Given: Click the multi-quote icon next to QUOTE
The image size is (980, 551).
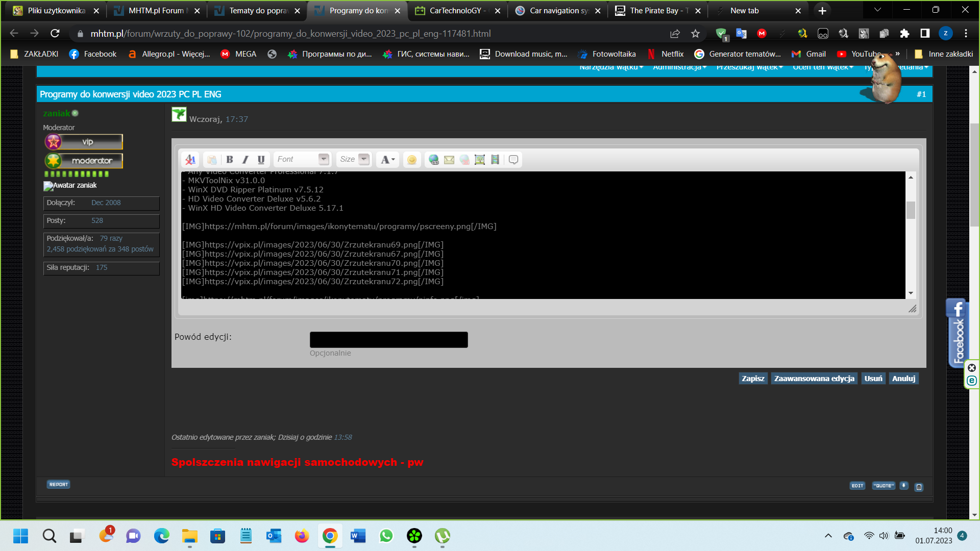Looking at the screenshot, I should pos(904,486).
